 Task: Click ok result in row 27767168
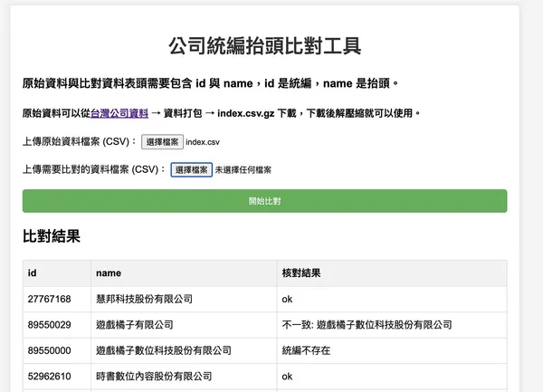(x=288, y=298)
